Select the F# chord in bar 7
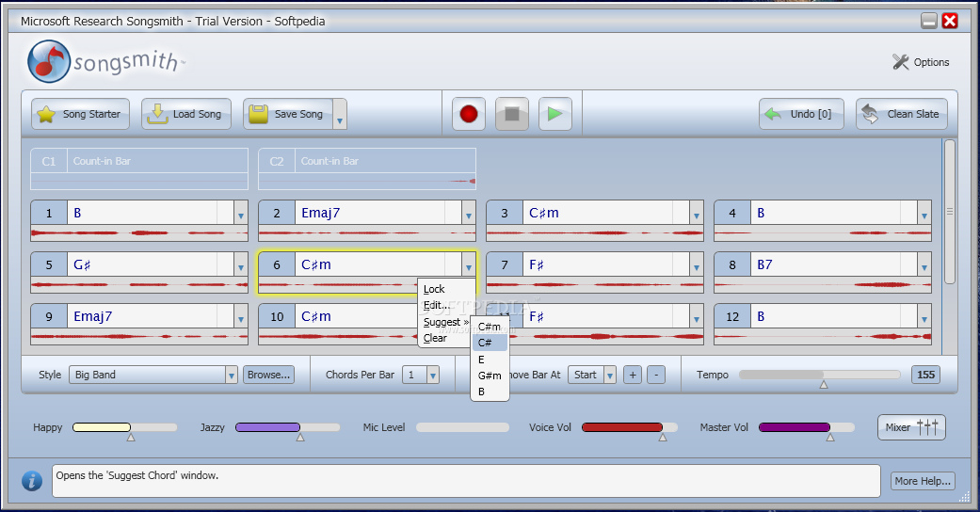Image resolution: width=980 pixels, height=512 pixels. 537,265
